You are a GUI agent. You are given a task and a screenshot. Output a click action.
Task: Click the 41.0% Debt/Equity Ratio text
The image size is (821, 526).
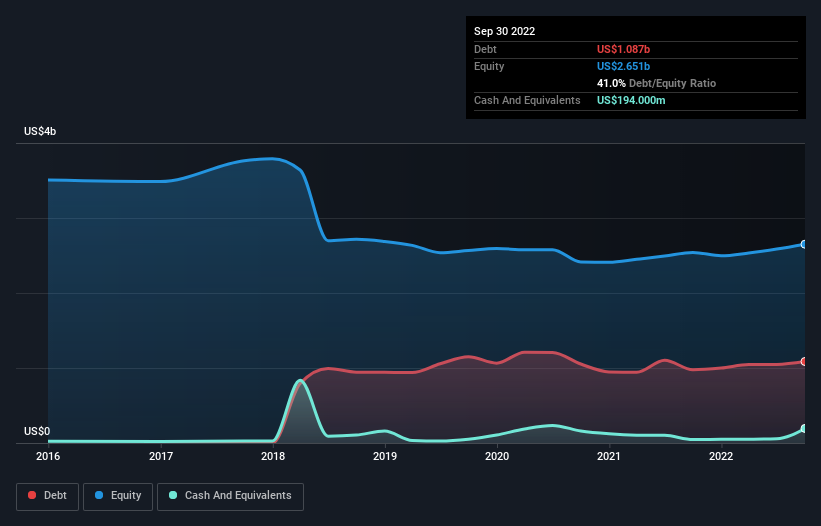click(656, 83)
